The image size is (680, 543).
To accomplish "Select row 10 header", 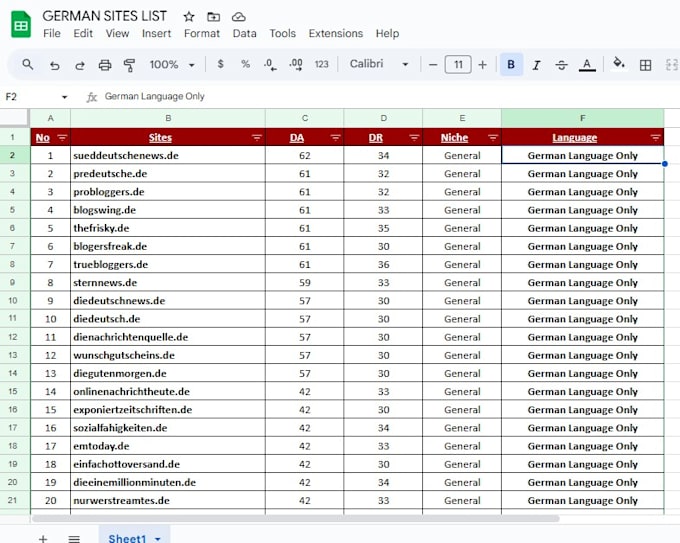I will [x=13, y=301].
